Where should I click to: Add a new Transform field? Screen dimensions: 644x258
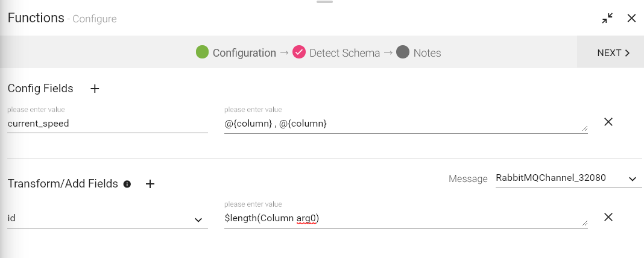pyautogui.click(x=151, y=184)
